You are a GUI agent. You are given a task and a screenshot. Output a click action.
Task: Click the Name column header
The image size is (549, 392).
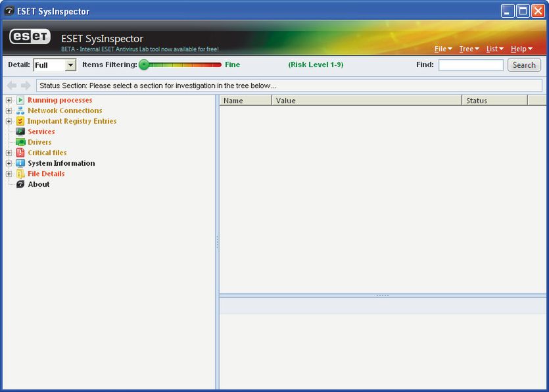click(x=245, y=101)
